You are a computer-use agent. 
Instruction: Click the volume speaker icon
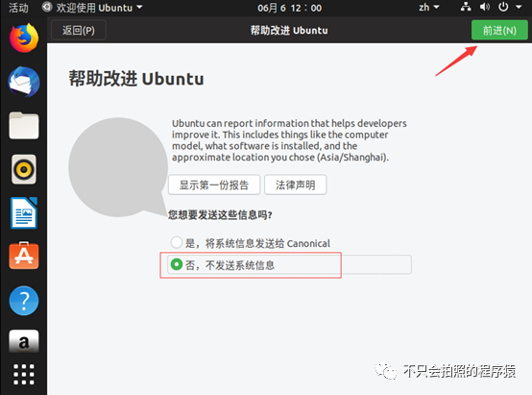pos(485,7)
